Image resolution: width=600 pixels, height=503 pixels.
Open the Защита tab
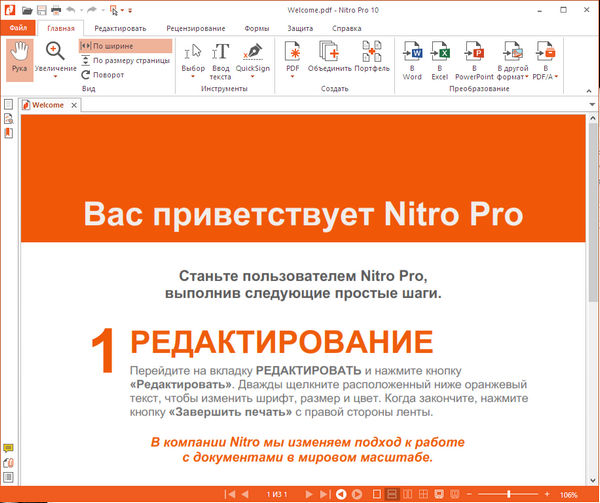300,28
